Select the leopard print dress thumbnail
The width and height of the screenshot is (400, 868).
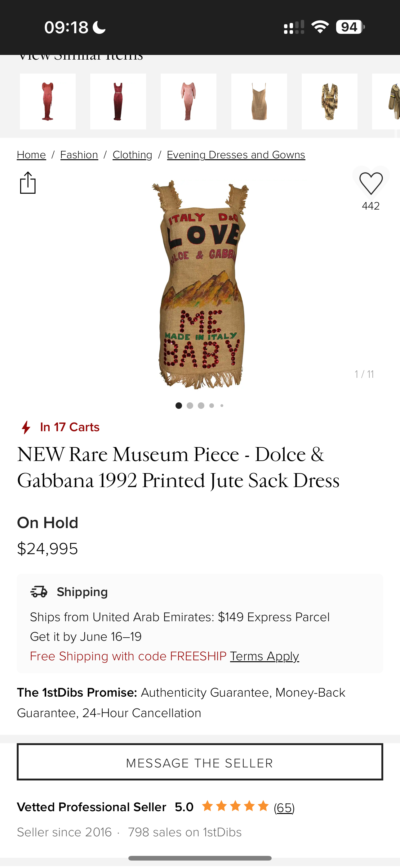point(329,102)
